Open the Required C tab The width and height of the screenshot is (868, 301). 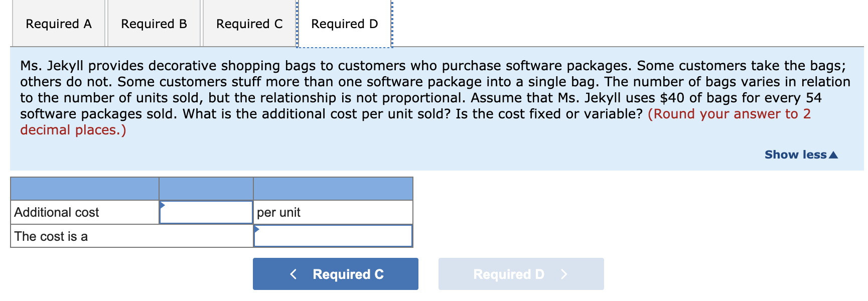pyautogui.click(x=249, y=23)
